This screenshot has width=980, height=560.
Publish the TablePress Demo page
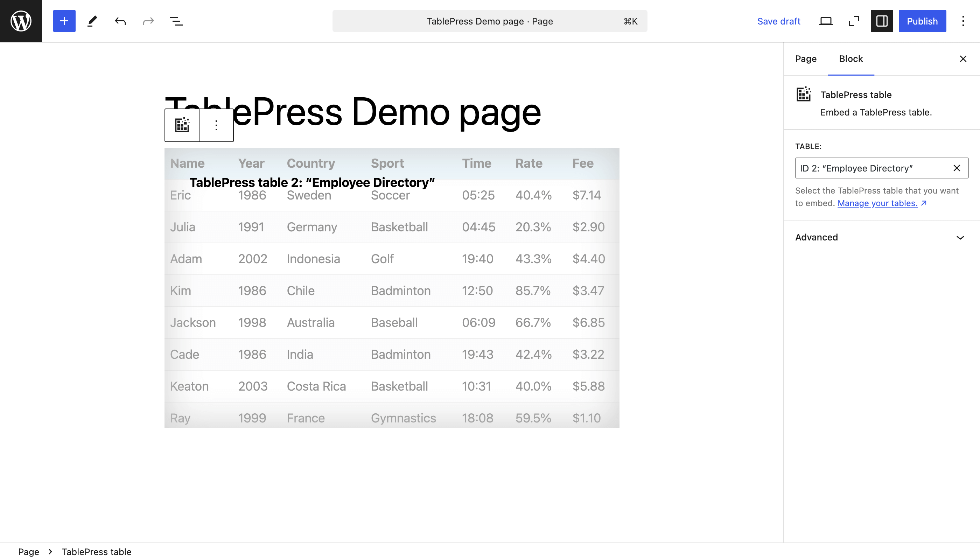922,21
